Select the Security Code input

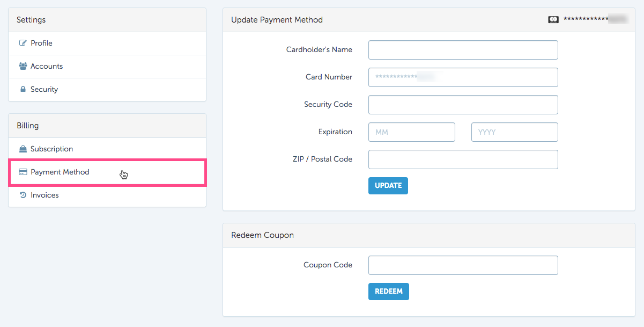(x=463, y=105)
